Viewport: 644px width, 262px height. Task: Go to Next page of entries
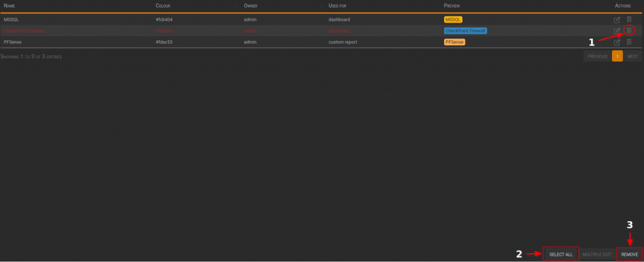[x=633, y=56]
